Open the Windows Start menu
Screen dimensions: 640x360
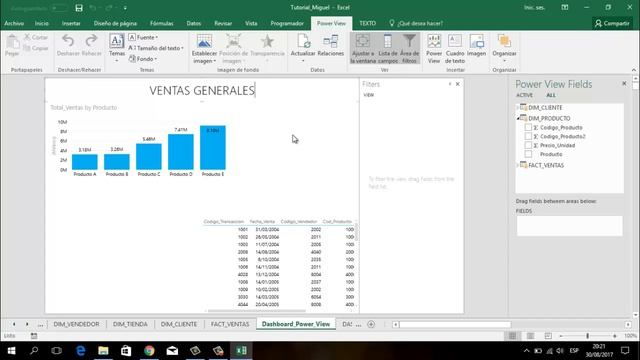coord(11,351)
